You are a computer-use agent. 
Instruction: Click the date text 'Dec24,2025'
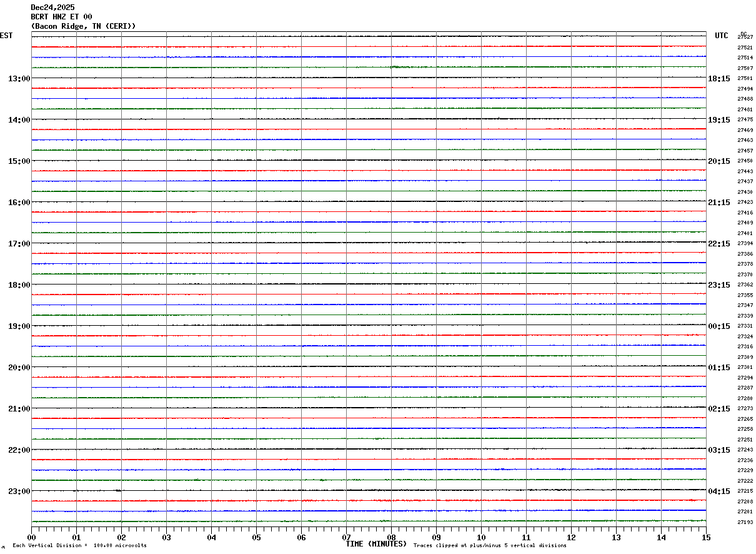pyautogui.click(x=52, y=8)
